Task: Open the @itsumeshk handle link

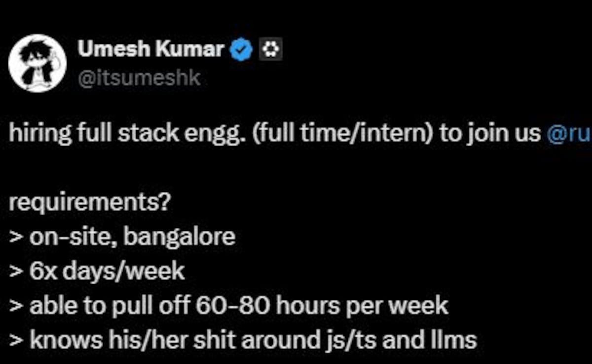Action: coord(139,77)
